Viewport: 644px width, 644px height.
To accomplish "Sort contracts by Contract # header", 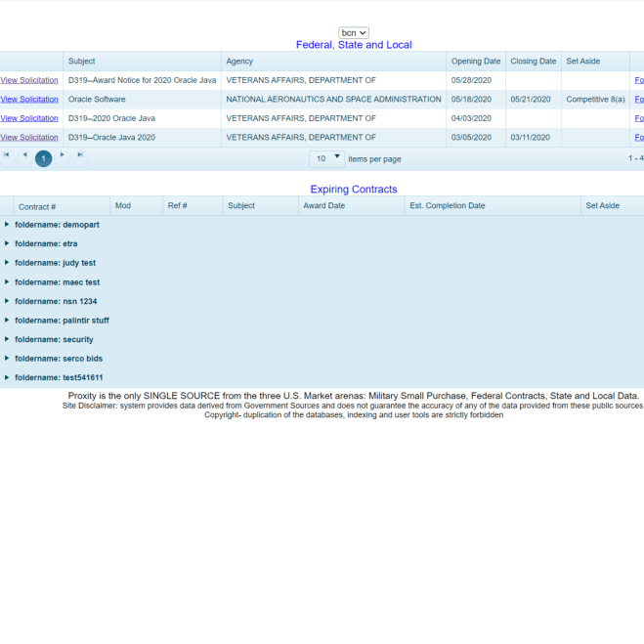I will pos(62,206).
